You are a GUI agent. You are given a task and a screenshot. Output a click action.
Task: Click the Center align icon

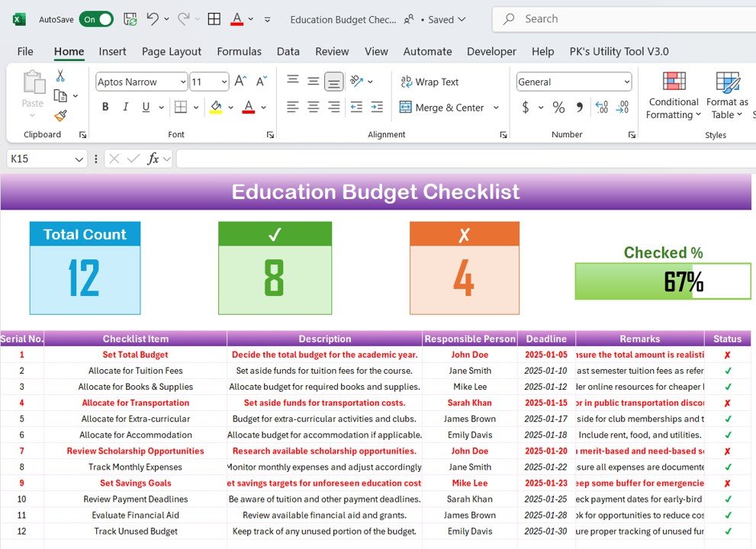point(313,108)
